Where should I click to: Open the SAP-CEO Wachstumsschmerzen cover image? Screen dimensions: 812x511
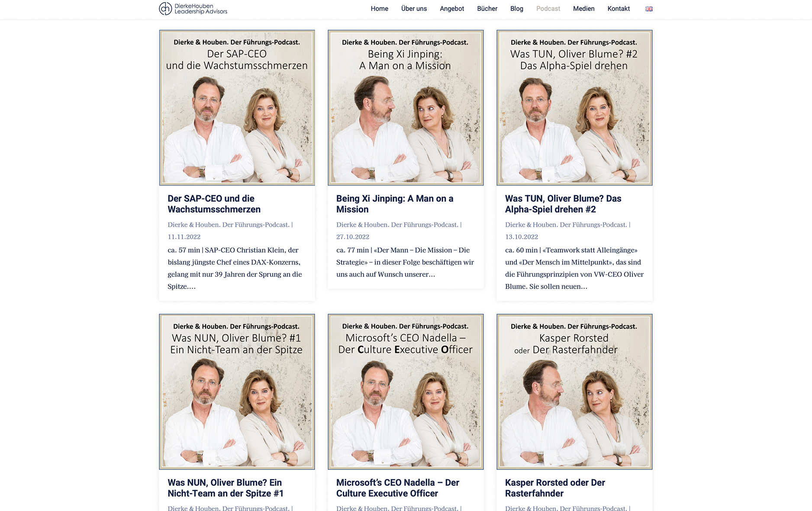click(x=237, y=108)
